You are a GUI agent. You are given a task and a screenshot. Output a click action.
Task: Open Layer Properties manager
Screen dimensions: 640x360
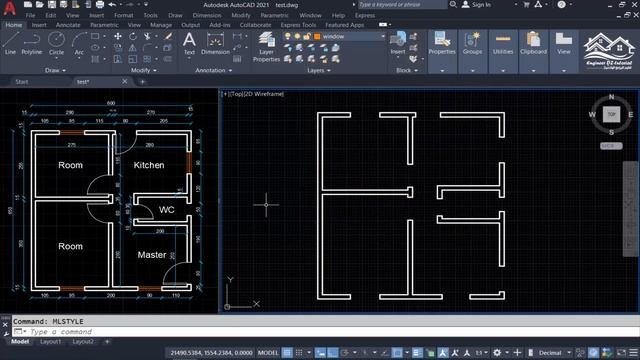tap(266, 47)
